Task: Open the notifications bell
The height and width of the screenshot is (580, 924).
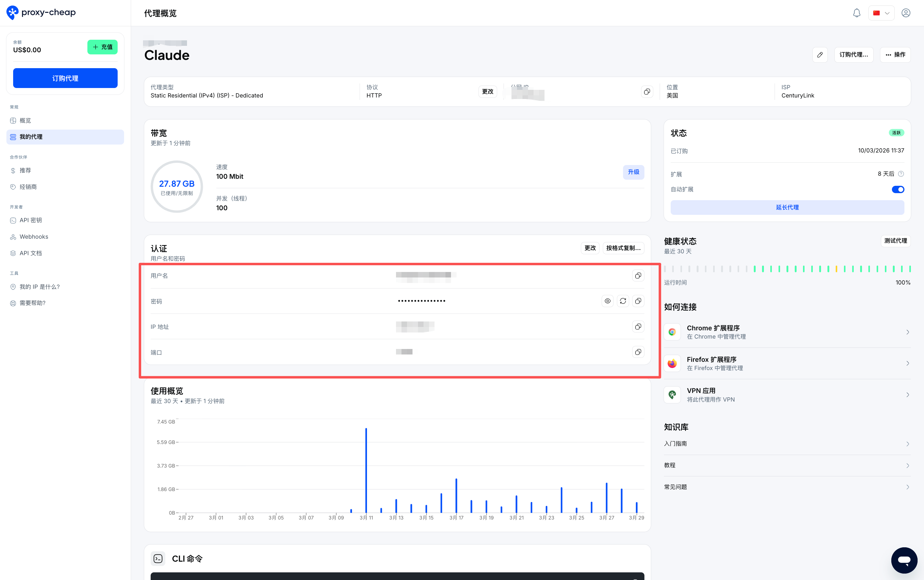Action: point(856,13)
